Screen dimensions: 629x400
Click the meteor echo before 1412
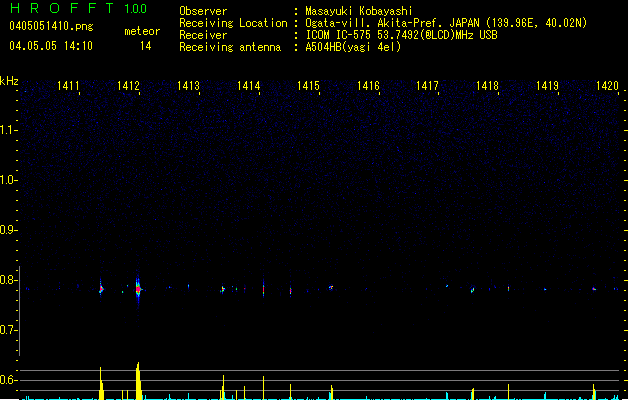point(101,288)
